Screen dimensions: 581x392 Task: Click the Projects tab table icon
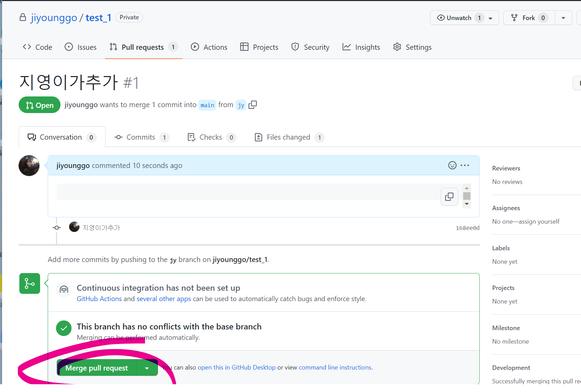click(244, 47)
